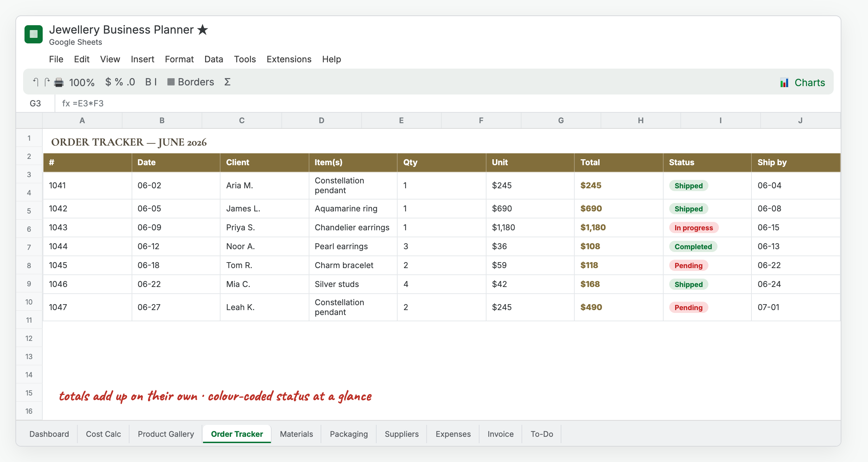Switch to the Dashboard sheet tab
The height and width of the screenshot is (462, 868).
click(x=49, y=434)
